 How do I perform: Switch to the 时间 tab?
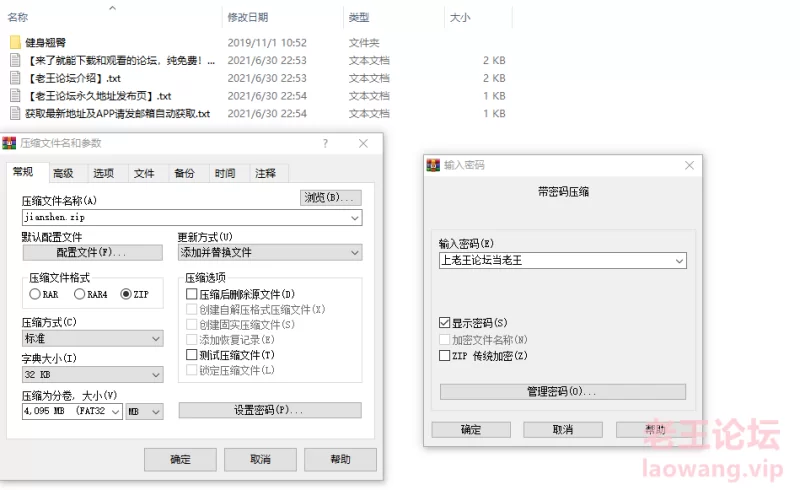click(x=225, y=174)
